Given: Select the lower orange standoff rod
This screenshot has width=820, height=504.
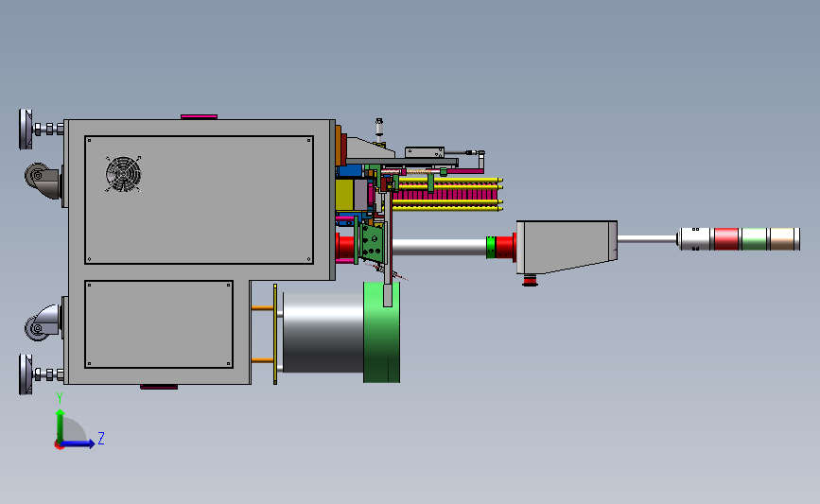Looking at the screenshot, I should point(263,360).
